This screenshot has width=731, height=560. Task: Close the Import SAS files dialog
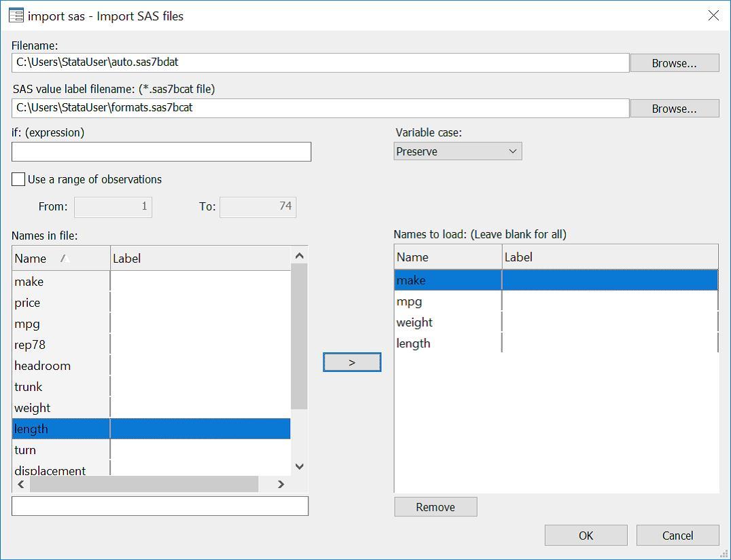click(713, 16)
